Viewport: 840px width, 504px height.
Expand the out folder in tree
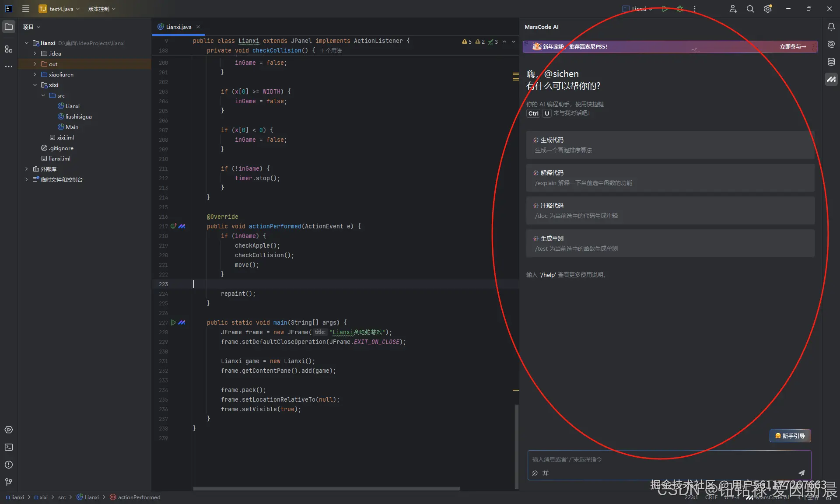(x=35, y=64)
